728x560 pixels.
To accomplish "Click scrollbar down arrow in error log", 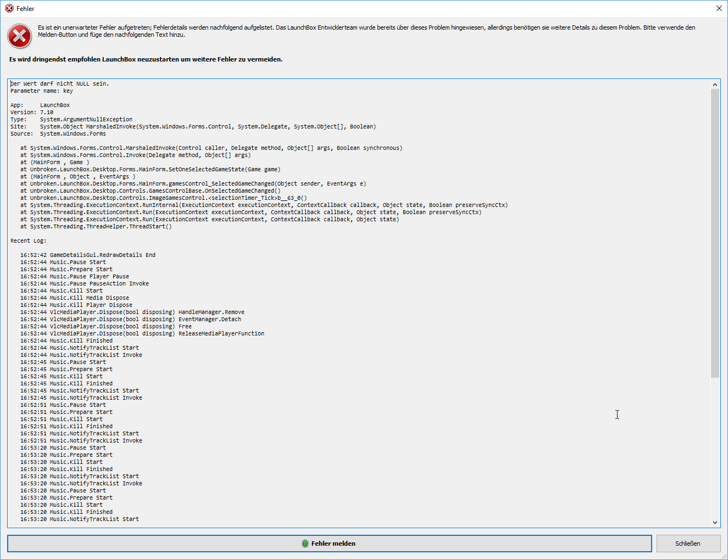I will point(715,523).
